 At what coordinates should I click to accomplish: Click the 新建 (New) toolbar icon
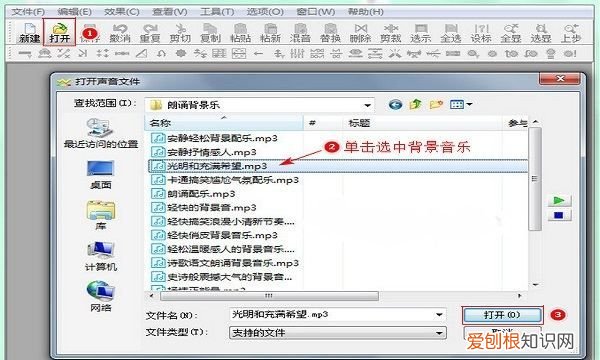(x=30, y=33)
